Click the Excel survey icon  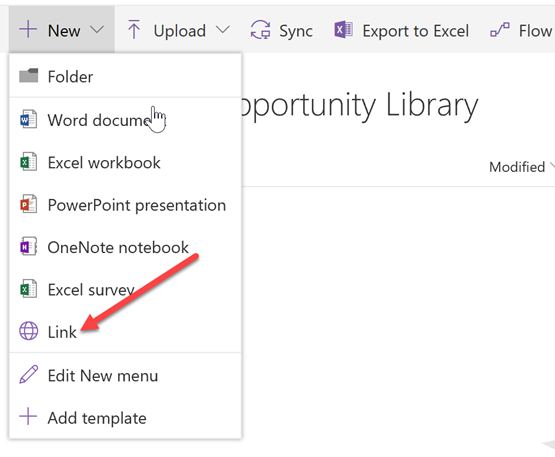(x=28, y=289)
